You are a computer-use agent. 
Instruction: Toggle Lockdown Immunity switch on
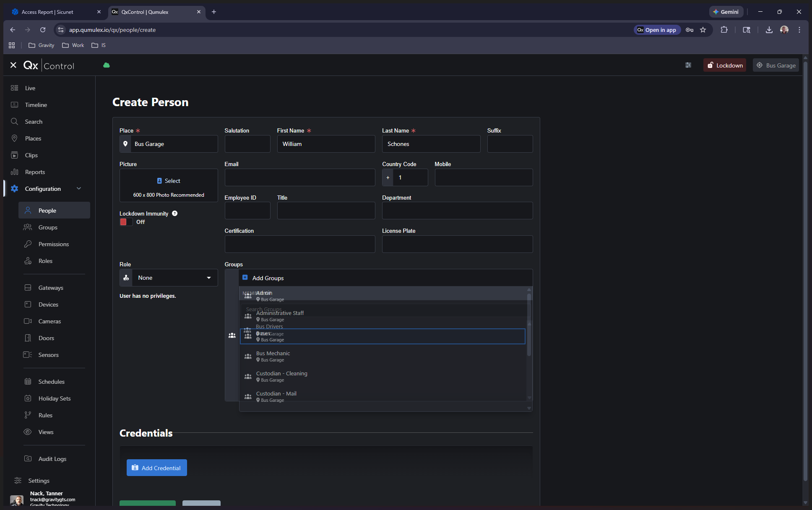coord(126,222)
